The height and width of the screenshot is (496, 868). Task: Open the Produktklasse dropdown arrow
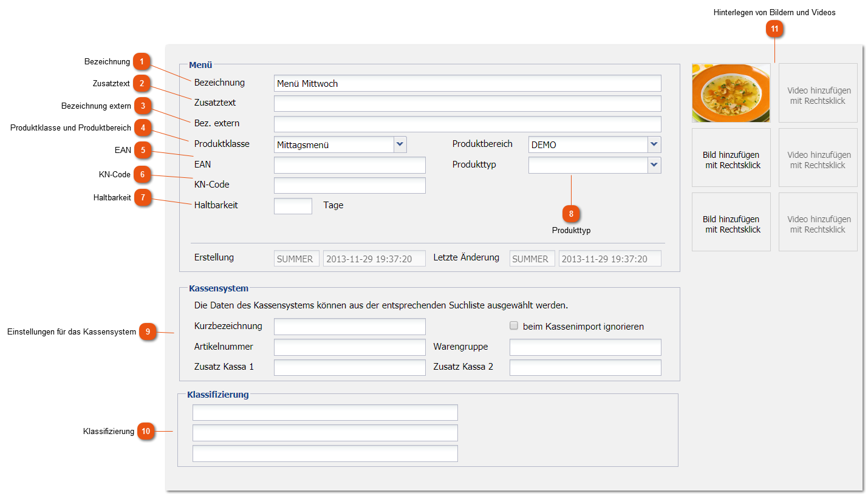(x=400, y=144)
